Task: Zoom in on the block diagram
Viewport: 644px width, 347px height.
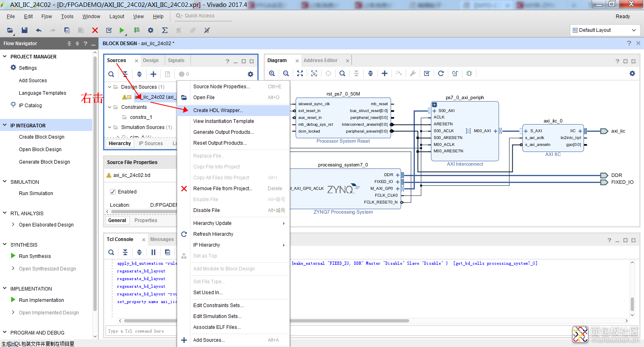Action: pos(272,73)
